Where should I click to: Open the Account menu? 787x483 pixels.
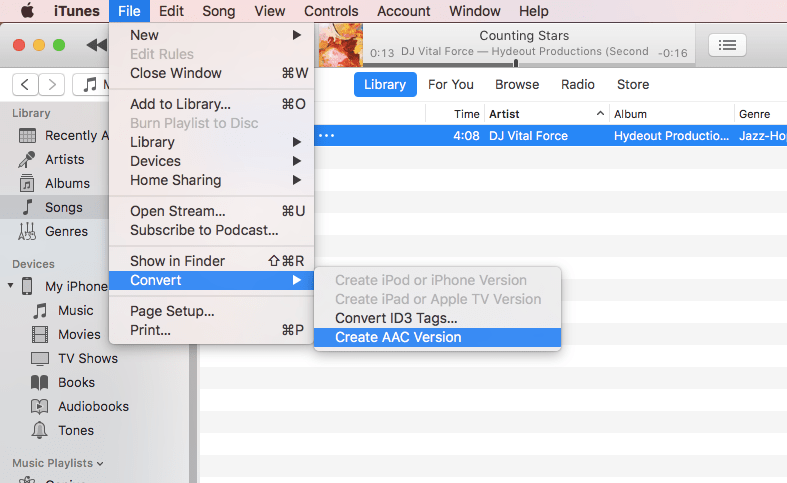point(404,11)
